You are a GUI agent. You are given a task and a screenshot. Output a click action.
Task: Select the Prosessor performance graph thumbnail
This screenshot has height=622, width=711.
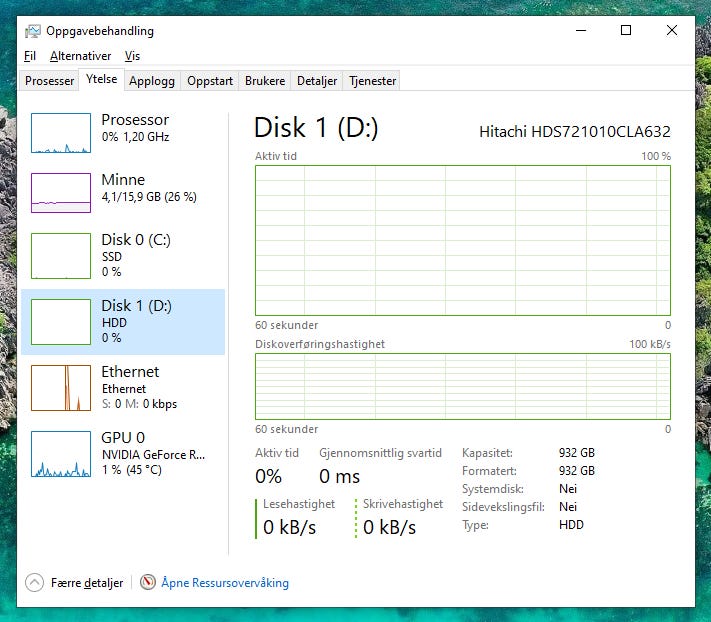61,133
